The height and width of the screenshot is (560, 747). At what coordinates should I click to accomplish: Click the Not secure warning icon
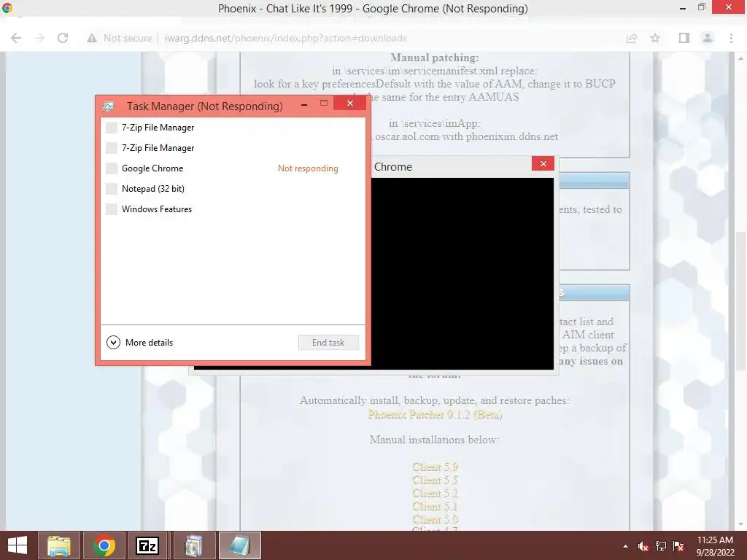pyautogui.click(x=92, y=38)
